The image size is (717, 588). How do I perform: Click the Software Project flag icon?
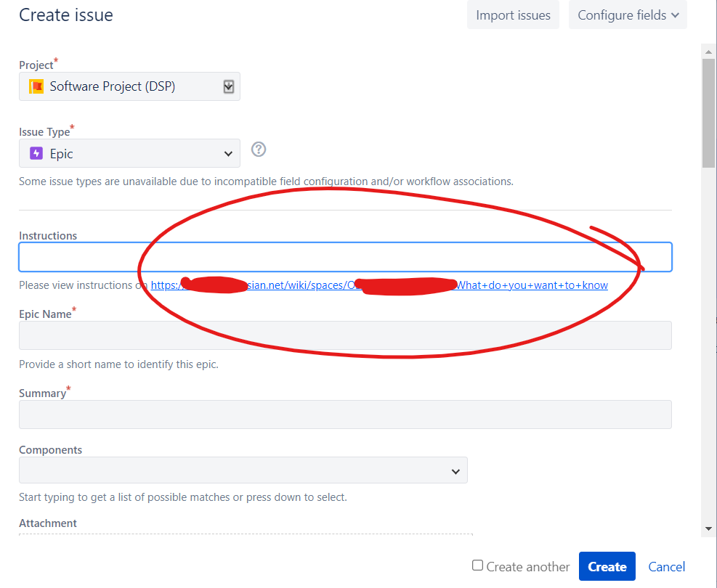point(36,86)
